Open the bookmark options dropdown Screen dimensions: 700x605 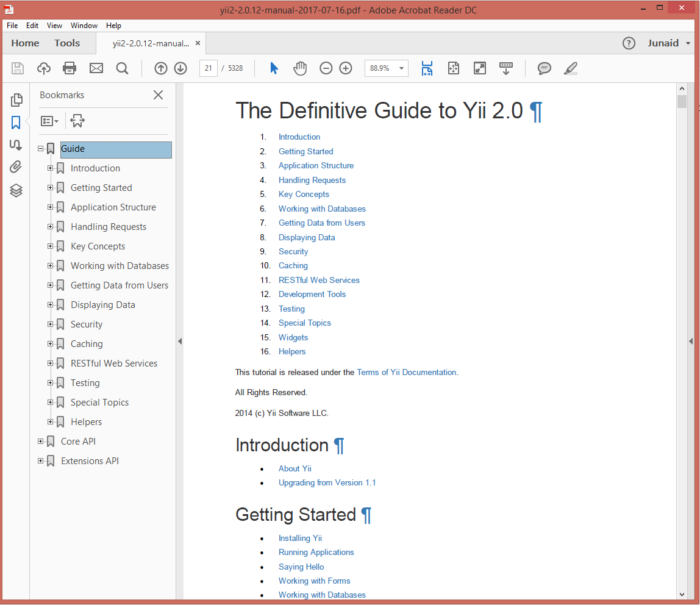[x=49, y=121]
